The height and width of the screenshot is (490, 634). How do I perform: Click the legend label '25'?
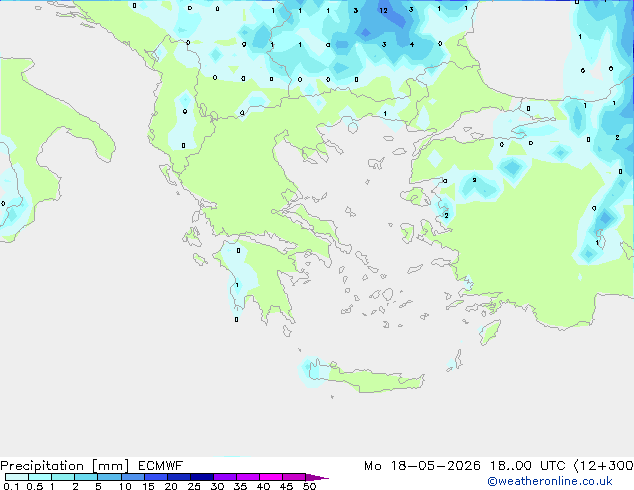point(194,486)
